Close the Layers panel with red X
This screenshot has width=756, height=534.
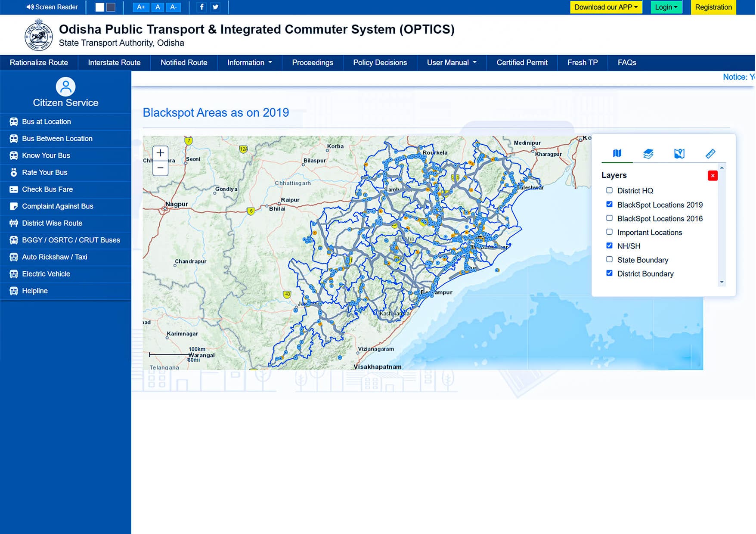pyautogui.click(x=713, y=176)
